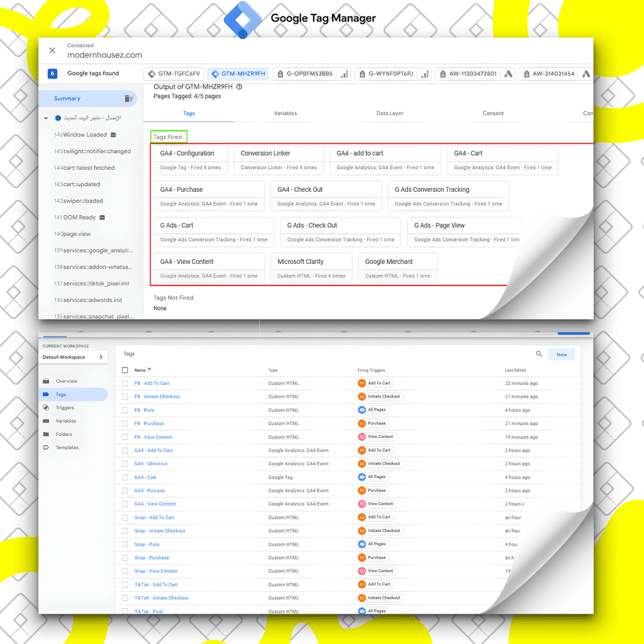Sort tags by the Name column header
Screen dimensions: 644x644
[x=143, y=370]
